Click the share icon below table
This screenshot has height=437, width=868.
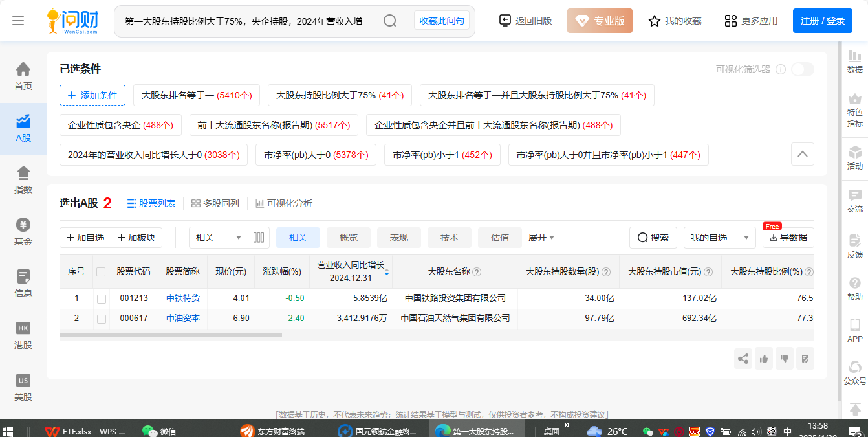[743, 359]
